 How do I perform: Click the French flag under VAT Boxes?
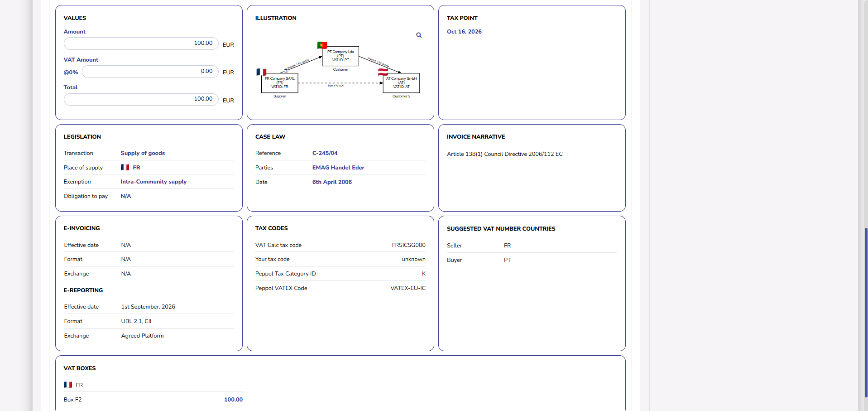[x=68, y=385]
